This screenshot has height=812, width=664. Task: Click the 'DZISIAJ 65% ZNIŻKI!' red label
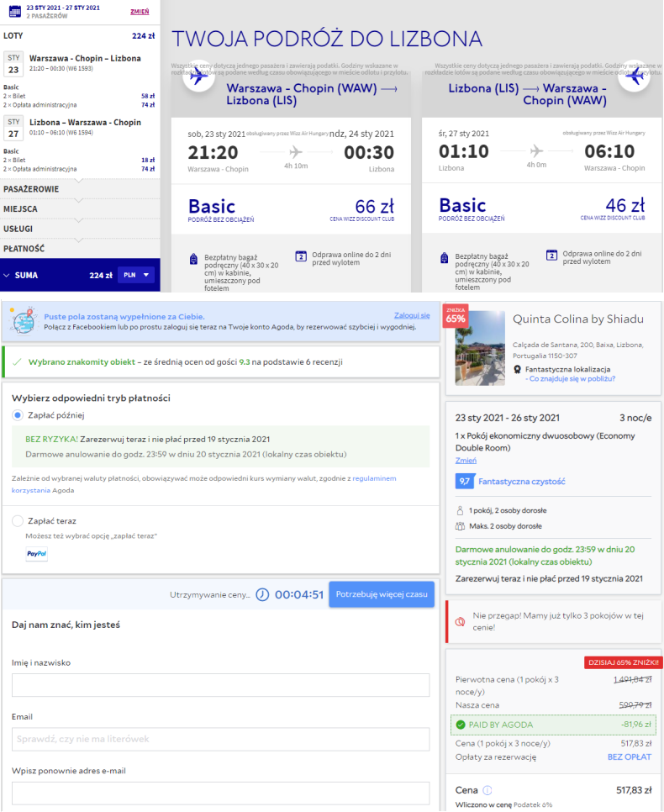coord(624,662)
